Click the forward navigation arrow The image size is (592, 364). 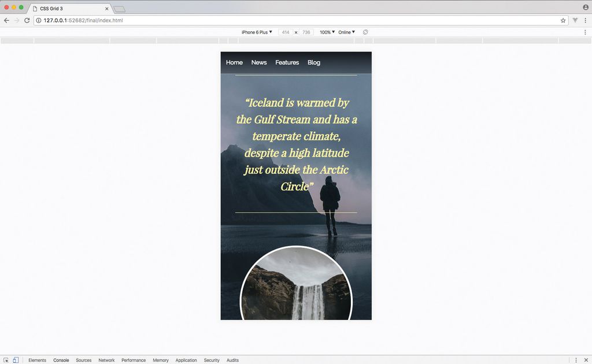click(16, 20)
